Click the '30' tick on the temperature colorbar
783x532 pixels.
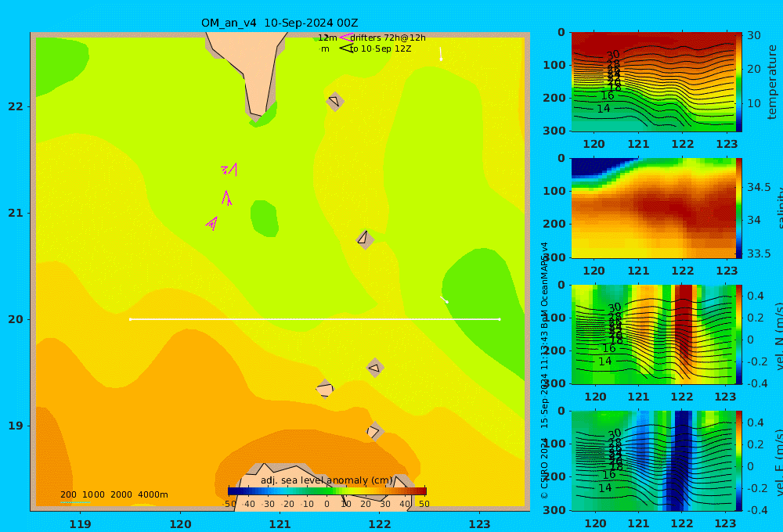(x=754, y=35)
